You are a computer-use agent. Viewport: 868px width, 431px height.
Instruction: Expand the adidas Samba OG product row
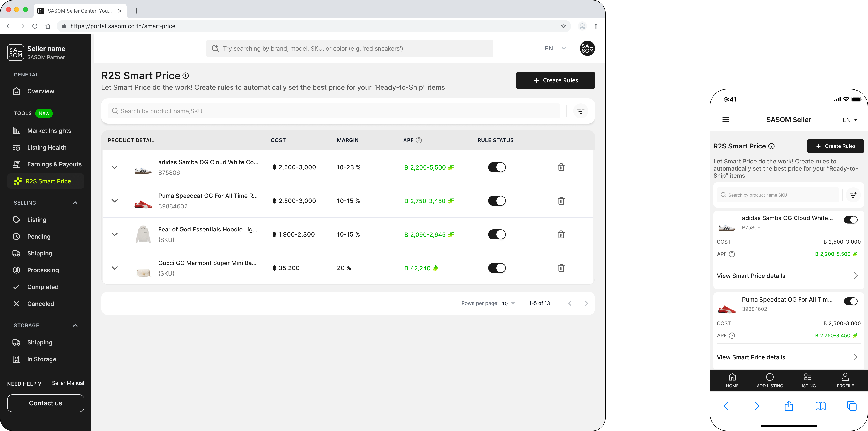pos(115,167)
